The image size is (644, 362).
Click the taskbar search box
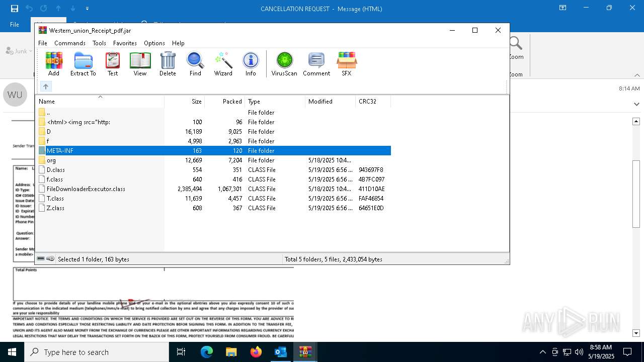[x=97, y=352]
